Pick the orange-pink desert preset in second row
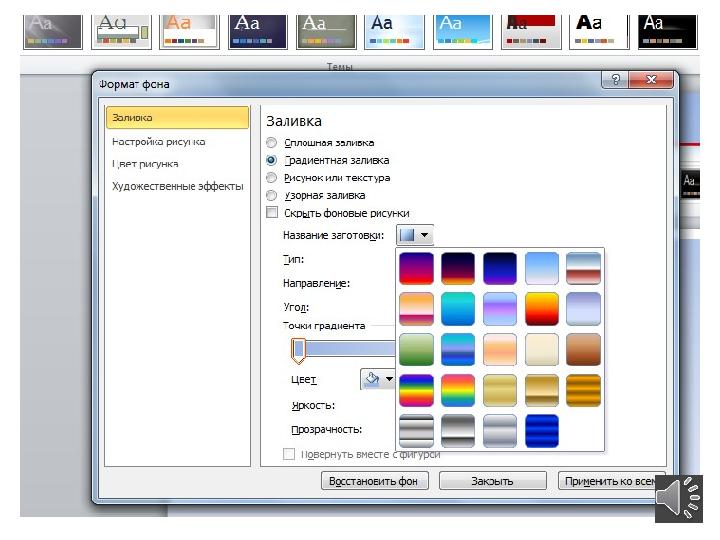This screenshot has height=540, width=720. (416, 309)
